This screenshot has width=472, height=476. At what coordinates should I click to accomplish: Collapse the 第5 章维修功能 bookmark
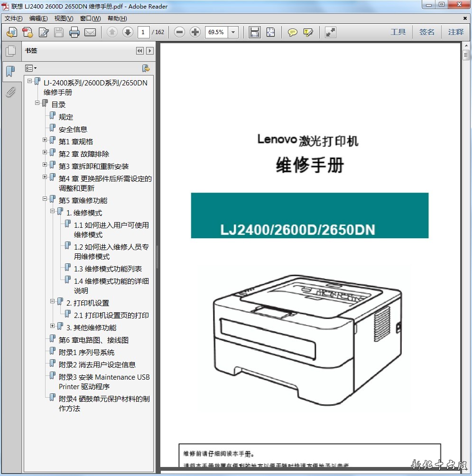45,199
